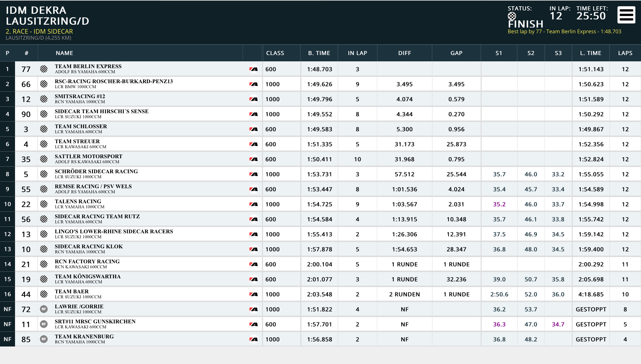Click the L. TIME column header
The width and height of the screenshot is (641, 364).
click(591, 53)
